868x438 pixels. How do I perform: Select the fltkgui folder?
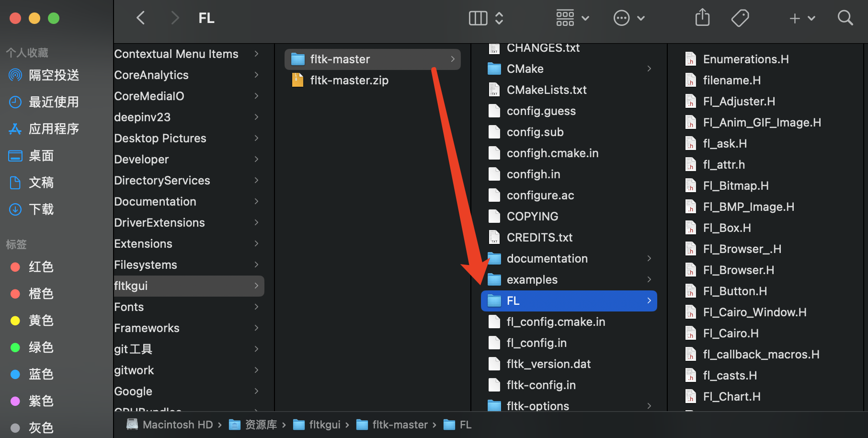(x=189, y=286)
